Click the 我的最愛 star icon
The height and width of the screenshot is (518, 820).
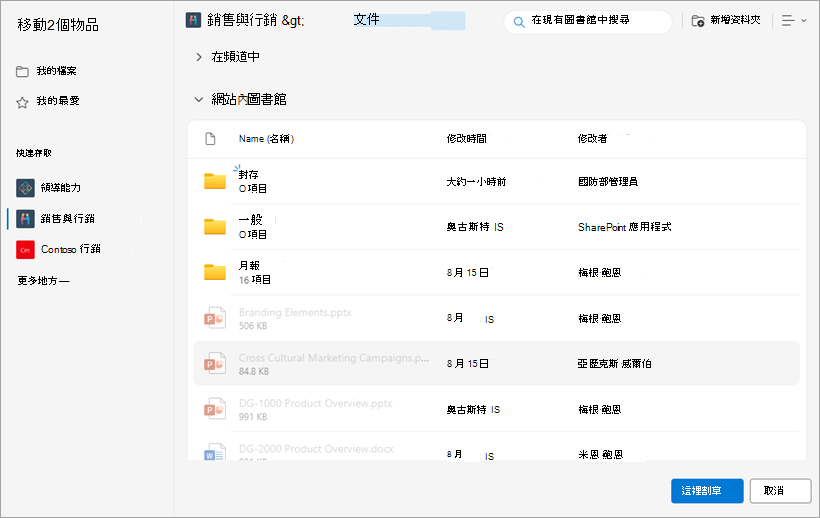(x=22, y=102)
